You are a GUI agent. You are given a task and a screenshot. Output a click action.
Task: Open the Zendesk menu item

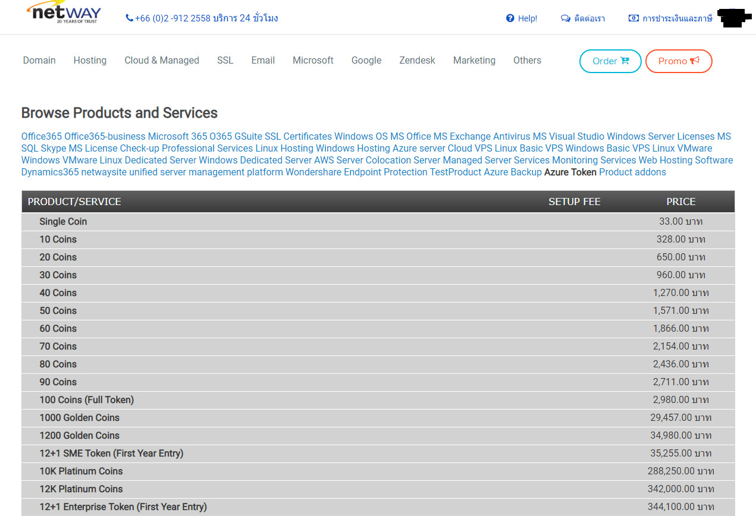[417, 61]
